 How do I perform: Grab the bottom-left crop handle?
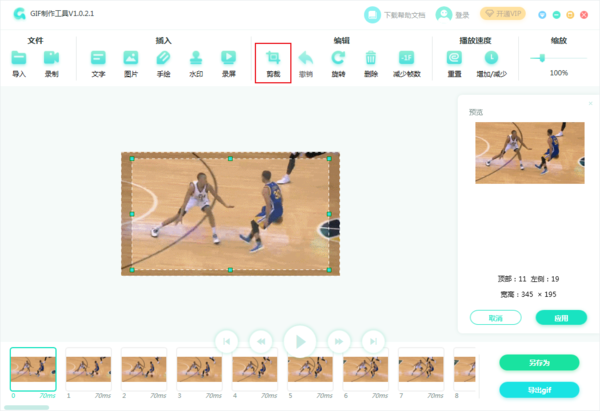tap(132, 270)
